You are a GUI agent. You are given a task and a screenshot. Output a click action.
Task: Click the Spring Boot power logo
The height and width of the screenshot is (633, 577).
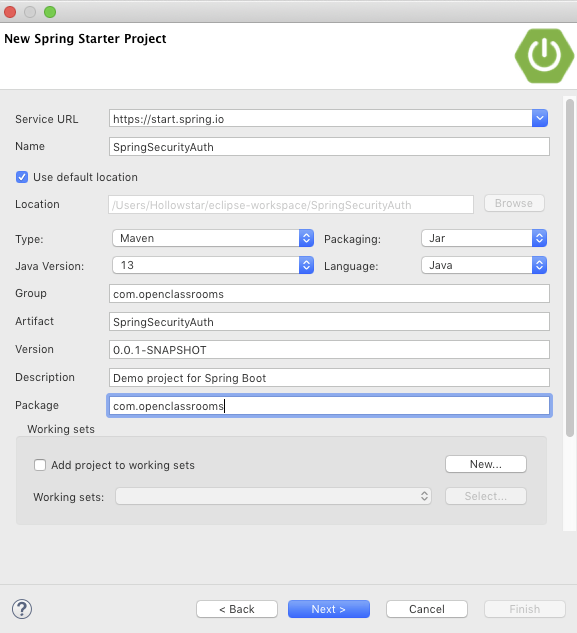pyautogui.click(x=544, y=56)
